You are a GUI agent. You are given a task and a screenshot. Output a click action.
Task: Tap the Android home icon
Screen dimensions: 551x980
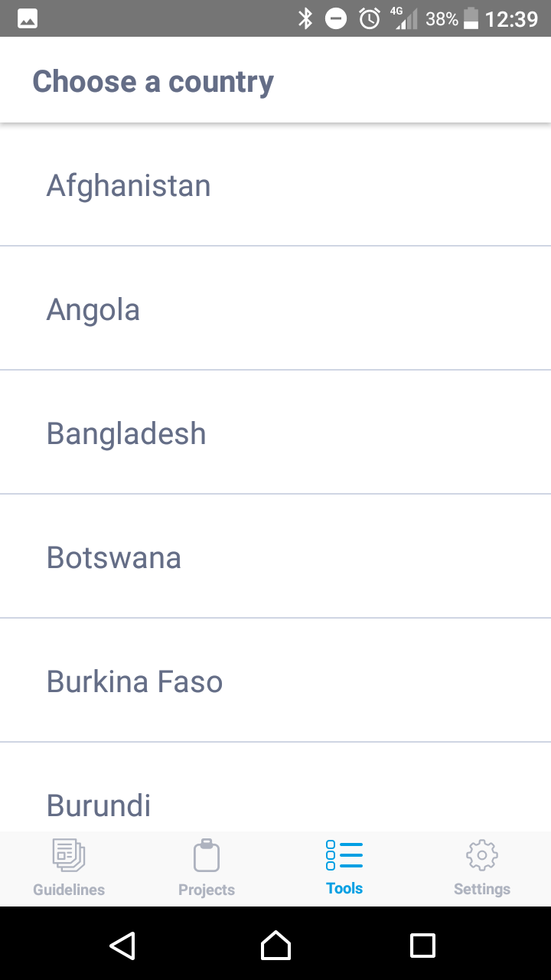275,946
